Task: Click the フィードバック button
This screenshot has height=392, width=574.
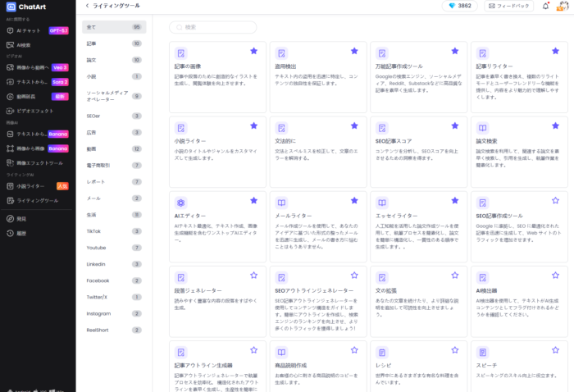Action: (509, 6)
